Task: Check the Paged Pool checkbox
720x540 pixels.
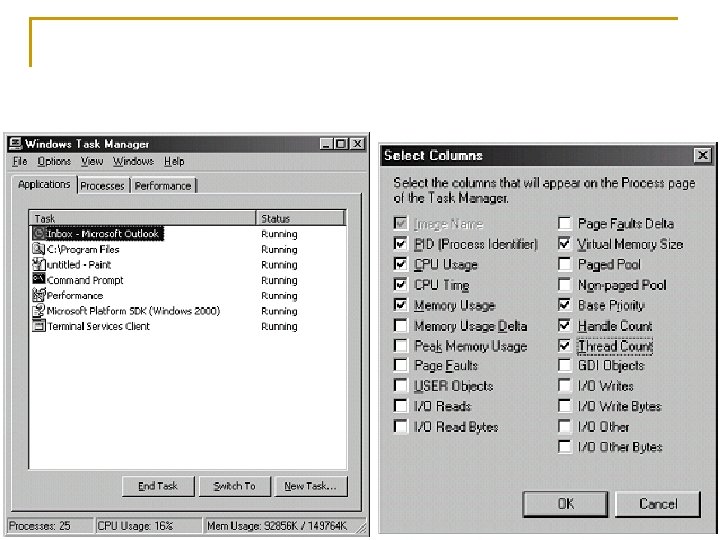Action: [x=565, y=264]
